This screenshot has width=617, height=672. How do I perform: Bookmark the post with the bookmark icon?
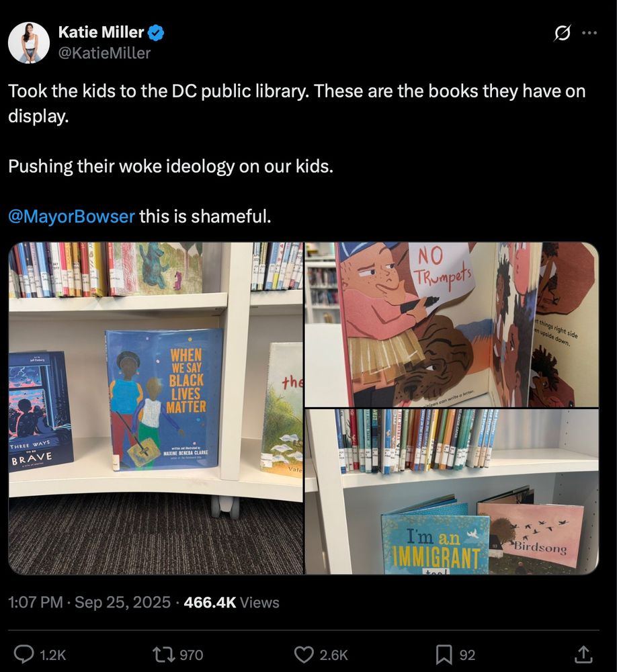(x=444, y=655)
